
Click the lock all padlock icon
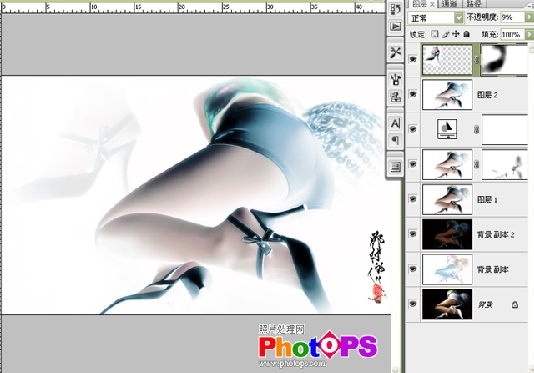(x=467, y=34)
